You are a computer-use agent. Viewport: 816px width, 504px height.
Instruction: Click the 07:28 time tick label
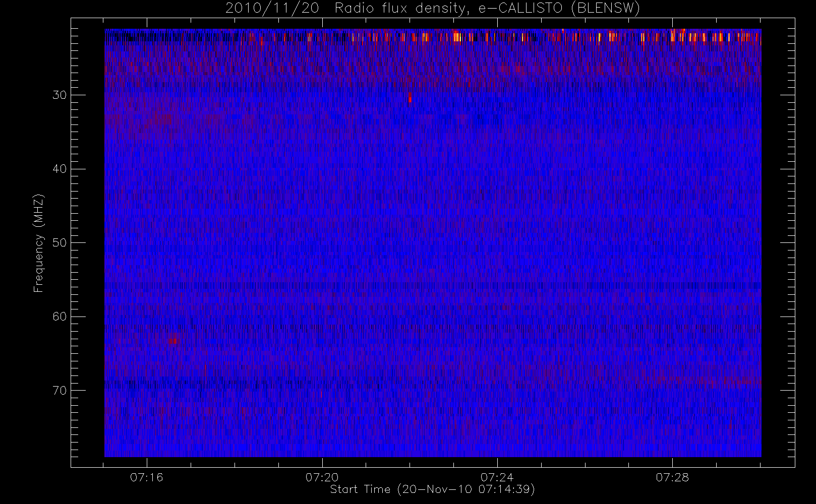[672, 477]
